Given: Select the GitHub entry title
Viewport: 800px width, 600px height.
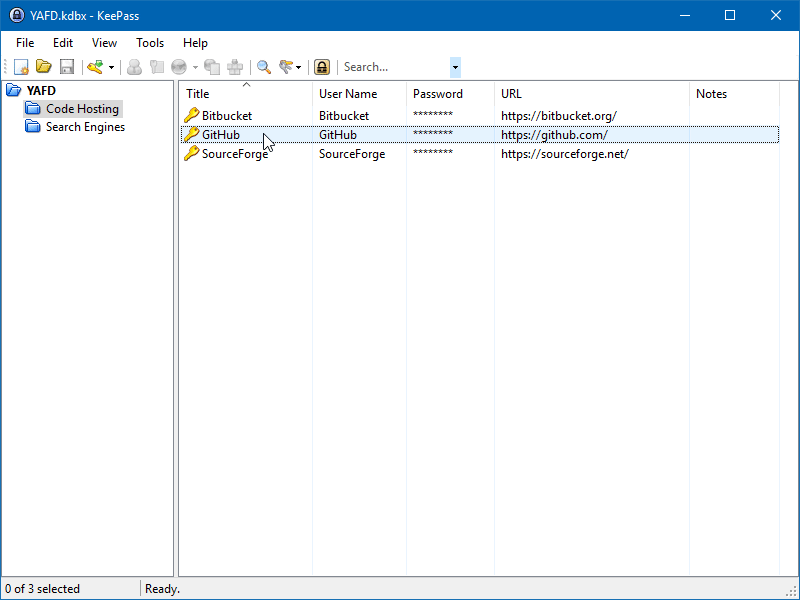Looking at the screenshot, I should (220, 135).
